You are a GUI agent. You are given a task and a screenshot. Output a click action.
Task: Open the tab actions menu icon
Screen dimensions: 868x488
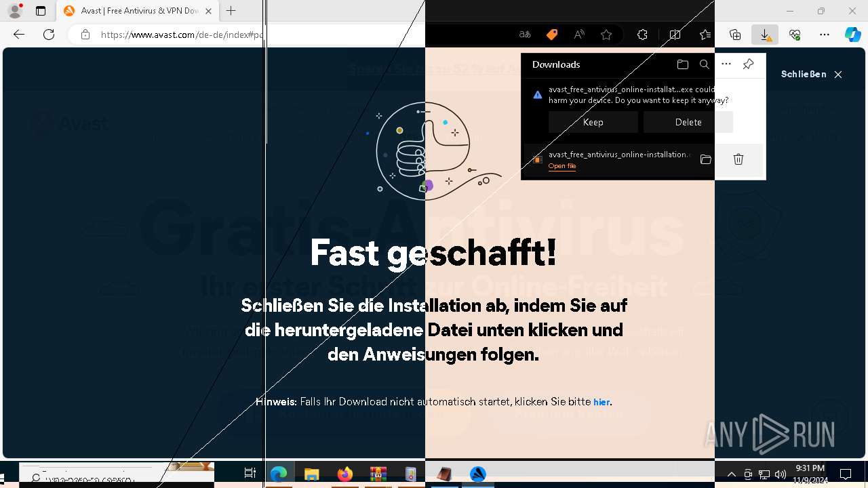pos(41,11)
